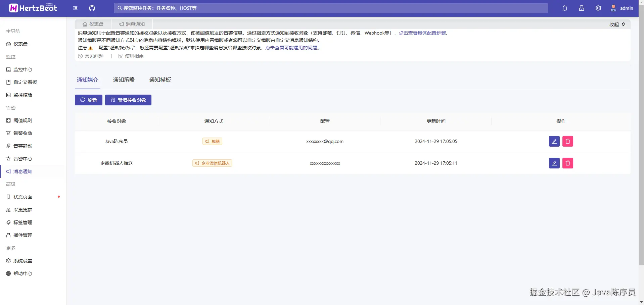Click the 2024-11-29 17:05:11 timestamp
Image resolution: width=644 pixels, height=305 pixels.
(x=436, y=163)
